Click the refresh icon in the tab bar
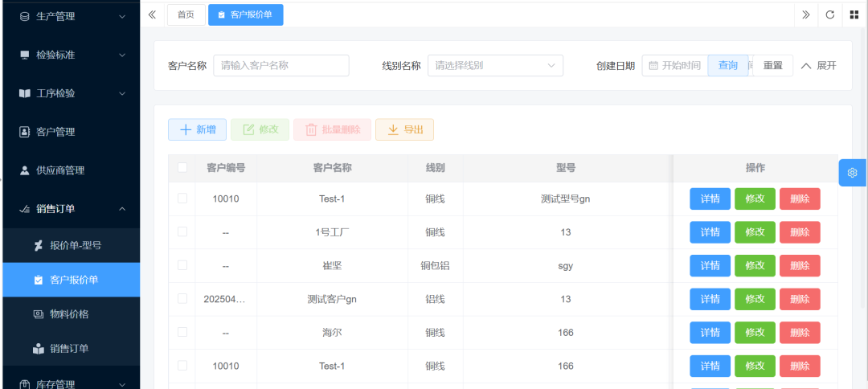The width and height of the screenshot is (868, 389). pyautogui.click(x=830, y=14)
